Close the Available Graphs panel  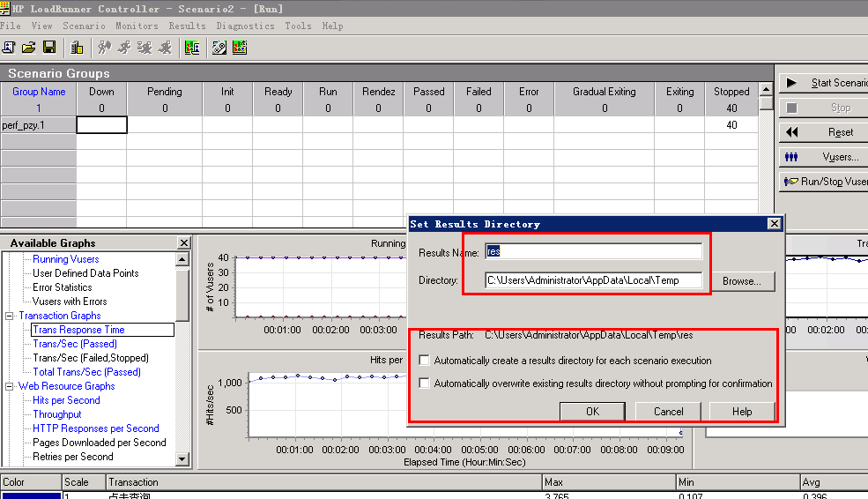point(184,242)
